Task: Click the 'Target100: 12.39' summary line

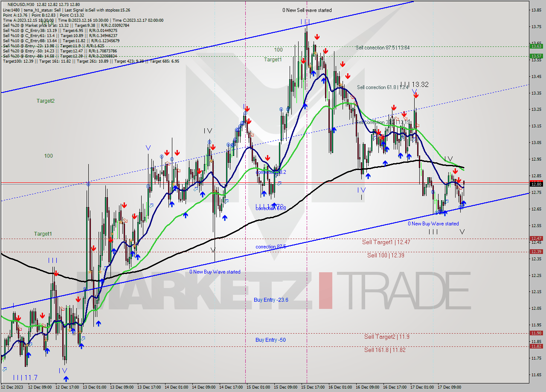Action: (91, 61)
